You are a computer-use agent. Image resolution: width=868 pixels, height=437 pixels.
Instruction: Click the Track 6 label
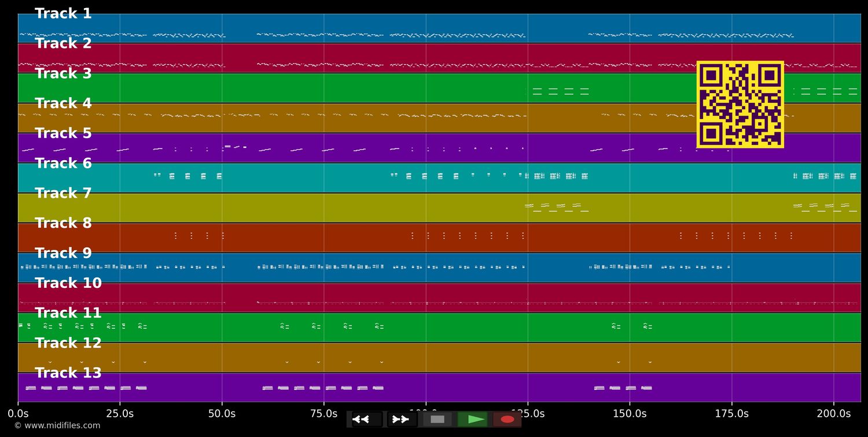coord(63,164)
